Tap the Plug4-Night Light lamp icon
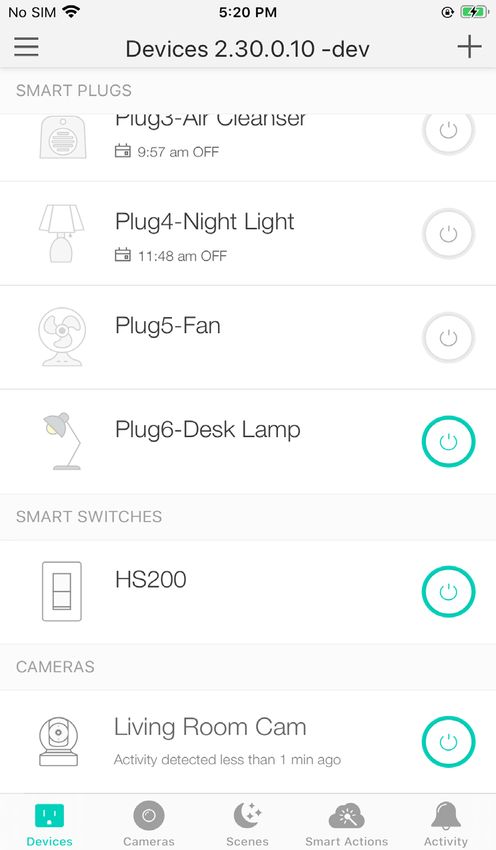This screenshot has width=496, height=850. pyautogui.click(x=62, y=234)
